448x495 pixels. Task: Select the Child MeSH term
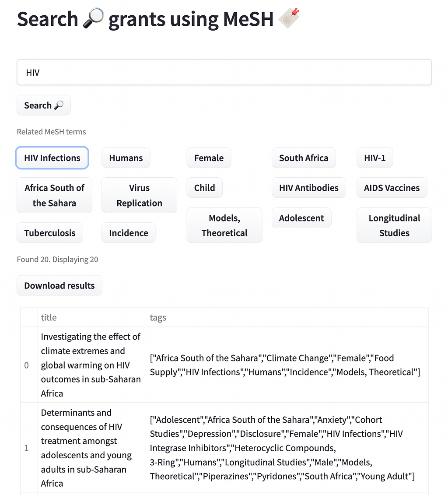coord(204,188)
